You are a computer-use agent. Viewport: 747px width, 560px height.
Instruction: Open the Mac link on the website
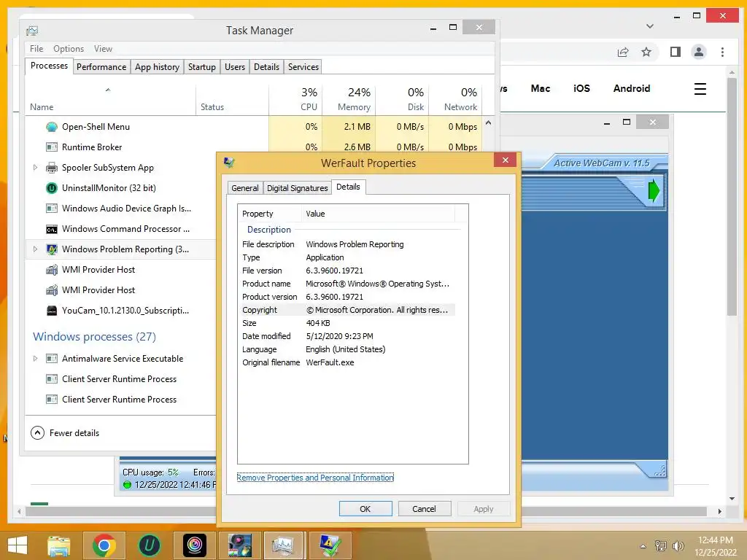point(541,88)
